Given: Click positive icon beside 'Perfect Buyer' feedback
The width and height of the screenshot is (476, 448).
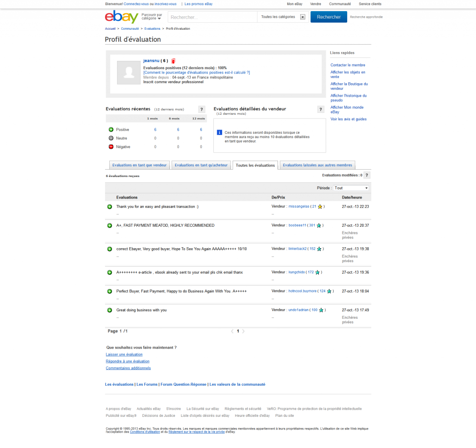Looking at the screenshot, I should coord(110,291).
